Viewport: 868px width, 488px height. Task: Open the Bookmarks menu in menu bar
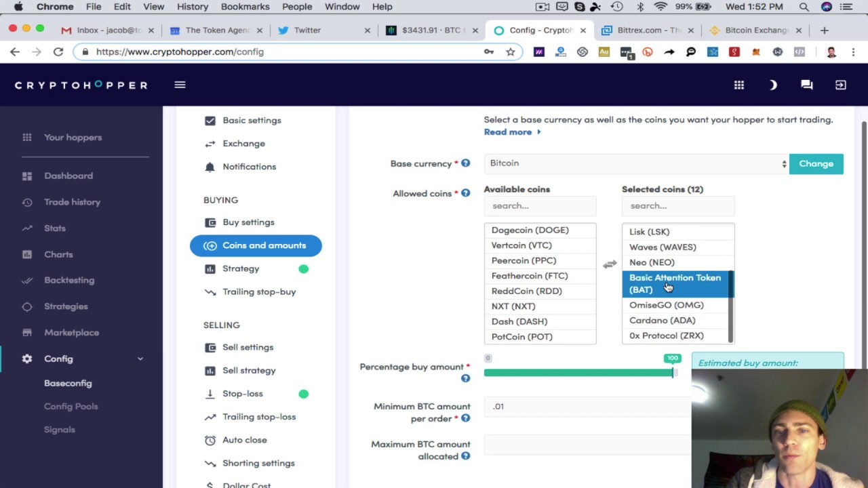click(245, 7)
